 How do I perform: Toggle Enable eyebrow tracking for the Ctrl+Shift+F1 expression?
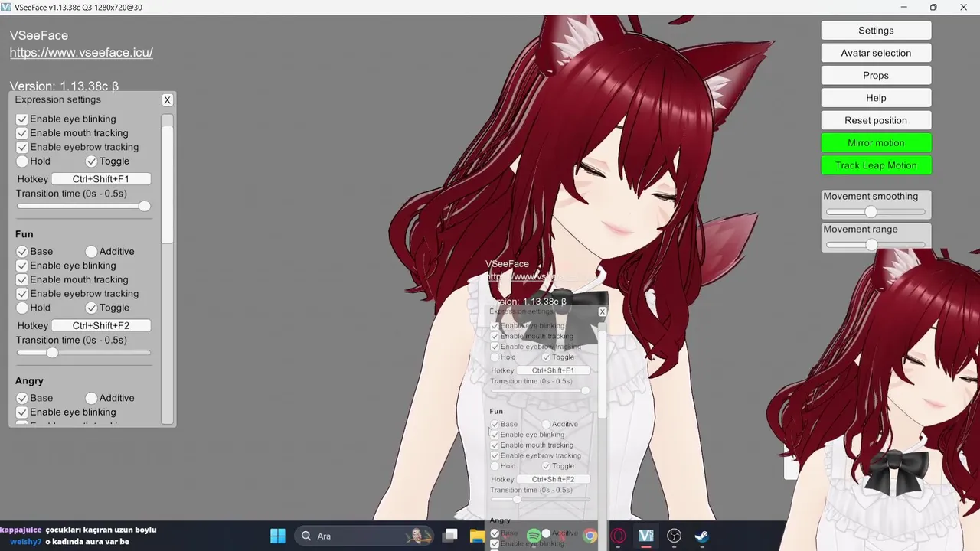pos(22,147)
